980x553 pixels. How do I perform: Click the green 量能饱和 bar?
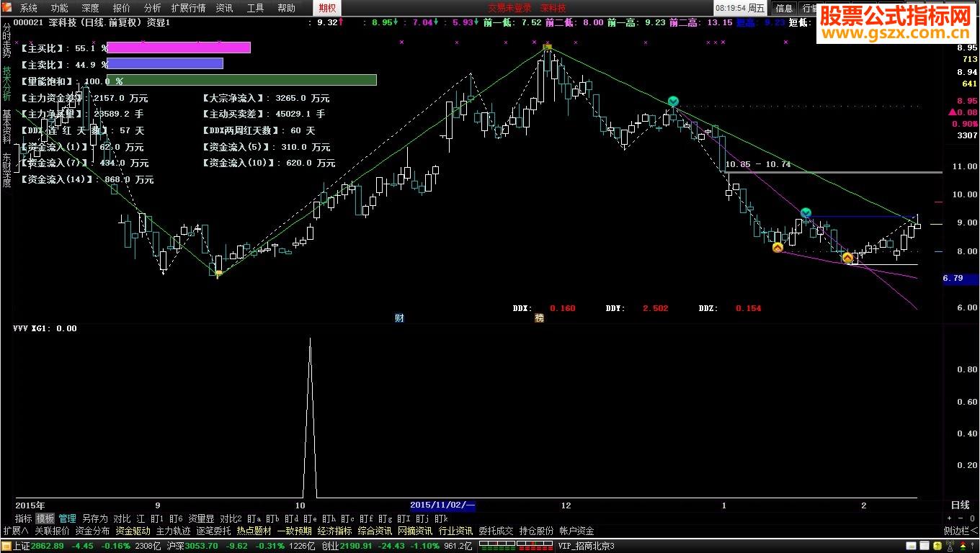(241, 80)
